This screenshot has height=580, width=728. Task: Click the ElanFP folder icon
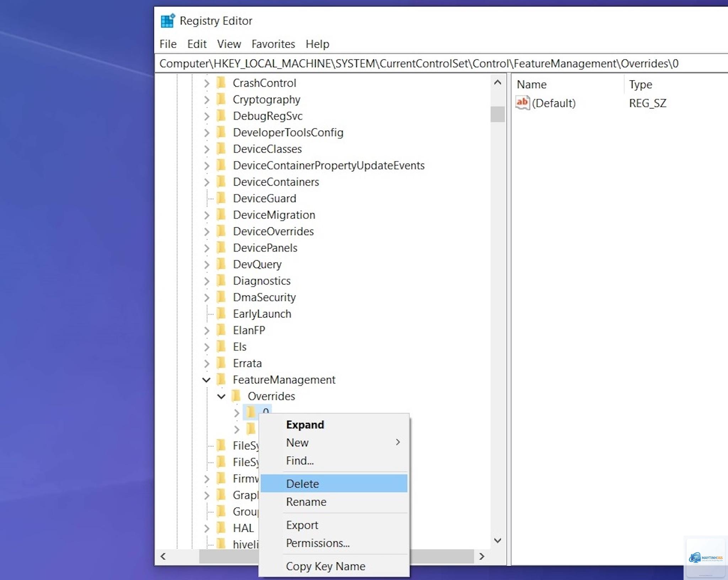[221, 330]
